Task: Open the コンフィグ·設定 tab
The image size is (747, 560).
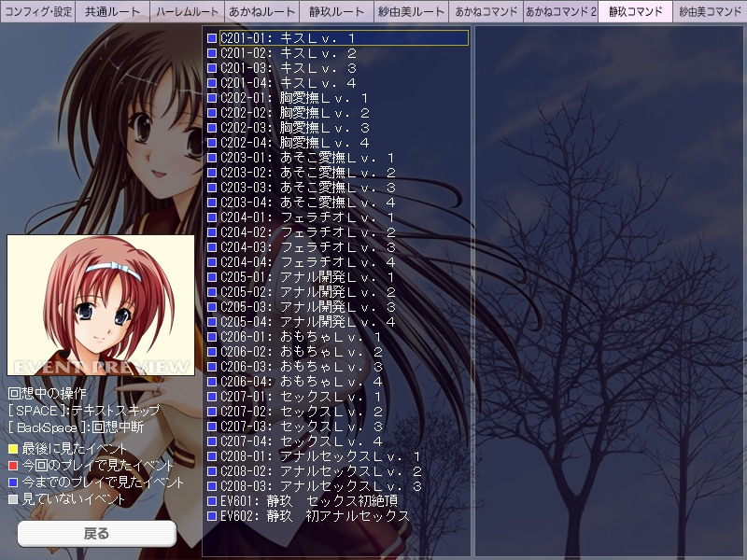Action: click(x=37, y=11)
